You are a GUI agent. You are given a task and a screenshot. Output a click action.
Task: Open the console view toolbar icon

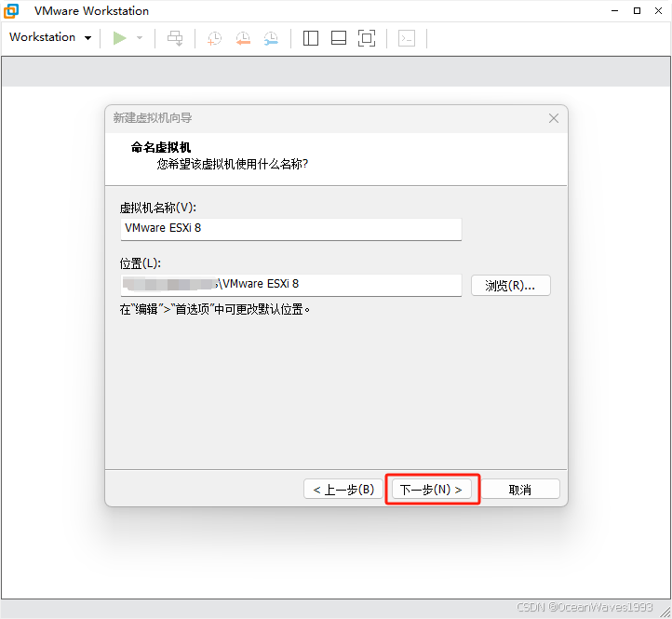[x=407, y=38]
